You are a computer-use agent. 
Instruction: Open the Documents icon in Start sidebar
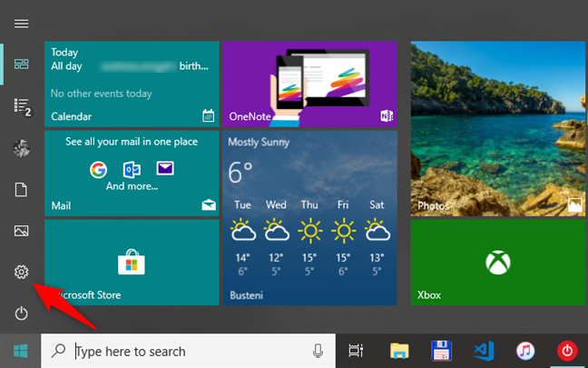tap(22, 189)
